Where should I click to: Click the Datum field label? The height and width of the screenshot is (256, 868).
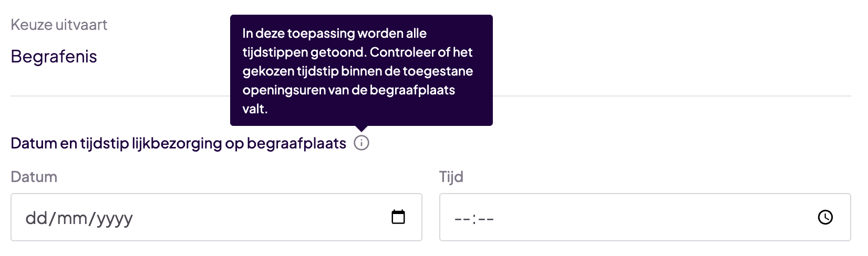34,177
